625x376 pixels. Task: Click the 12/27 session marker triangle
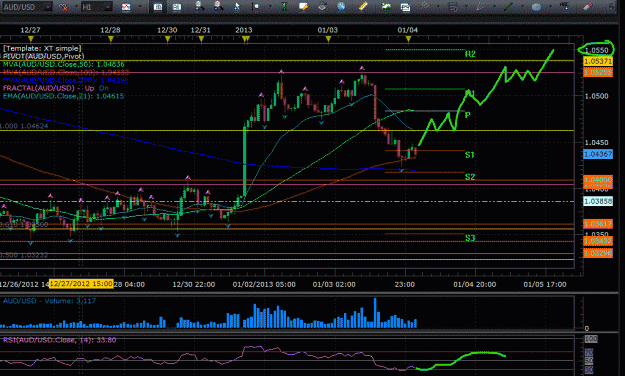(31, 39)
